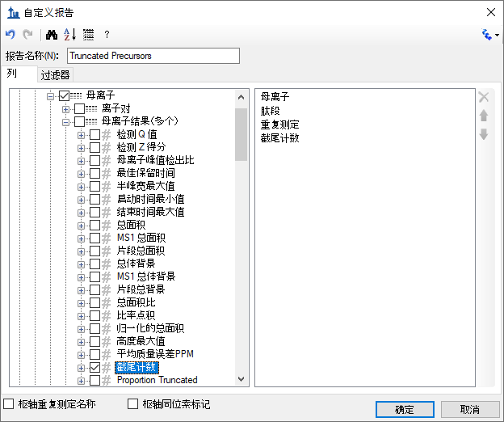The width and height of the screenshot is (504, 422).
Task: Select 母离子 in the right column list
Action: tap(275, 96)
